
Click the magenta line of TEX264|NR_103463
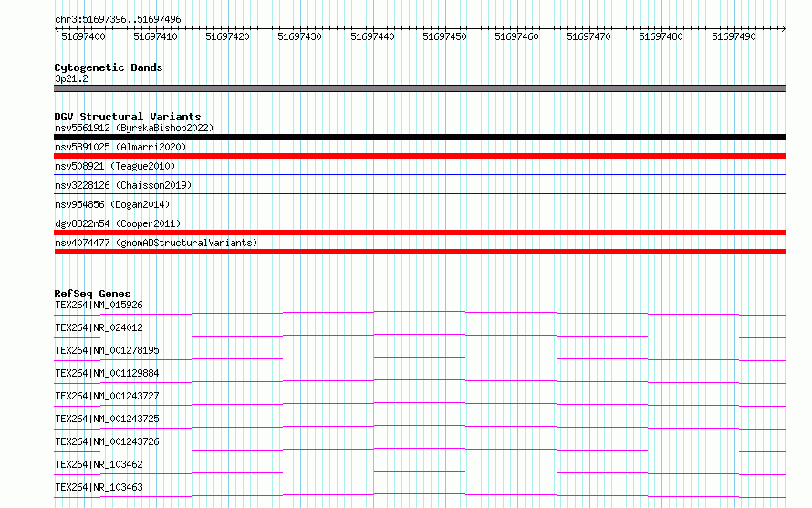coord(420,495)
